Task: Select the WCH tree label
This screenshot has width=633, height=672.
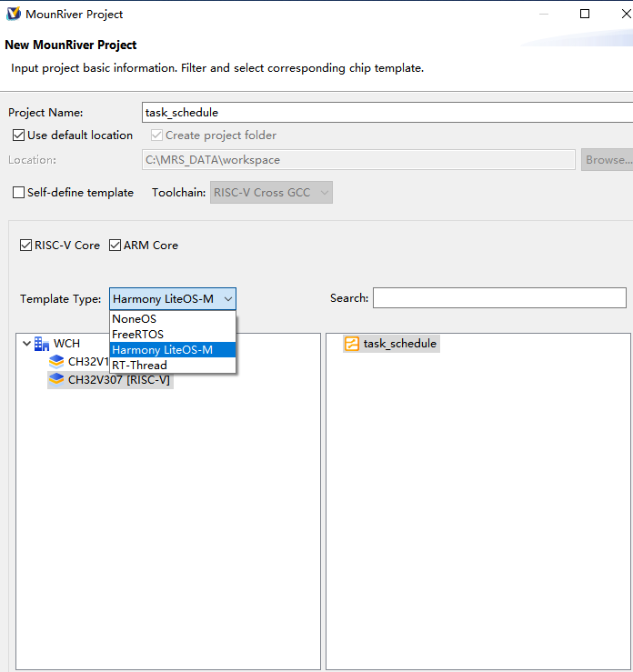Action: (66, 344)
